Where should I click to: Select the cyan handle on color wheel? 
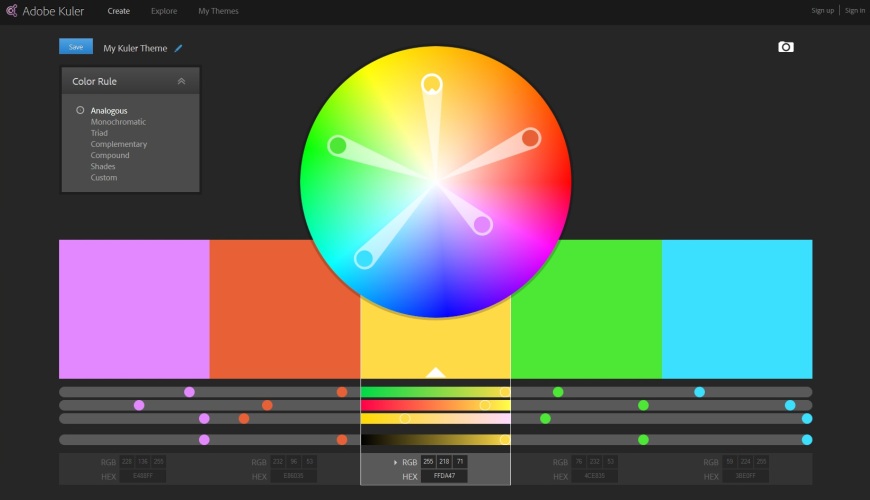coord(364,259)
